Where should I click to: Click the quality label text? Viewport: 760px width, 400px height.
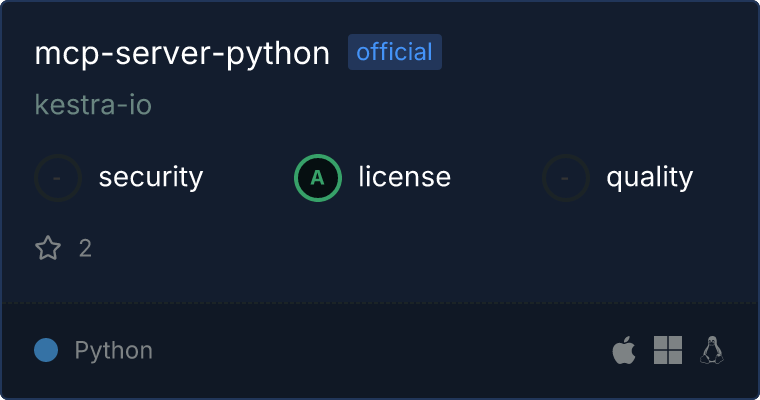point(650,178)
